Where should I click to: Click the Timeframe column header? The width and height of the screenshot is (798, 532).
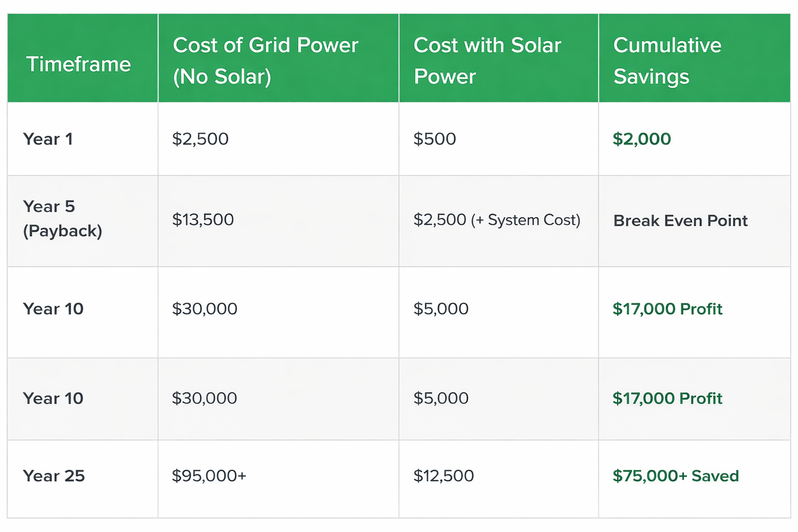pos(78,64)
